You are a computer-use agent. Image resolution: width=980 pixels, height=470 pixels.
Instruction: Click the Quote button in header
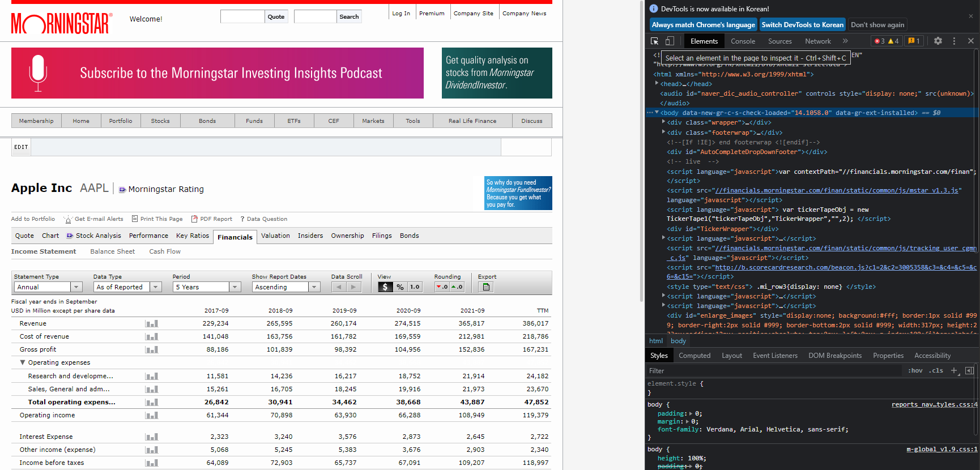click(x=276, y=16)
